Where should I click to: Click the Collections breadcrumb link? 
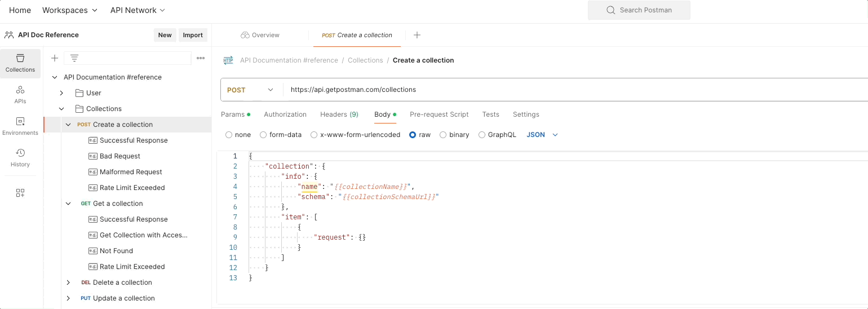(x=365, y=60)
